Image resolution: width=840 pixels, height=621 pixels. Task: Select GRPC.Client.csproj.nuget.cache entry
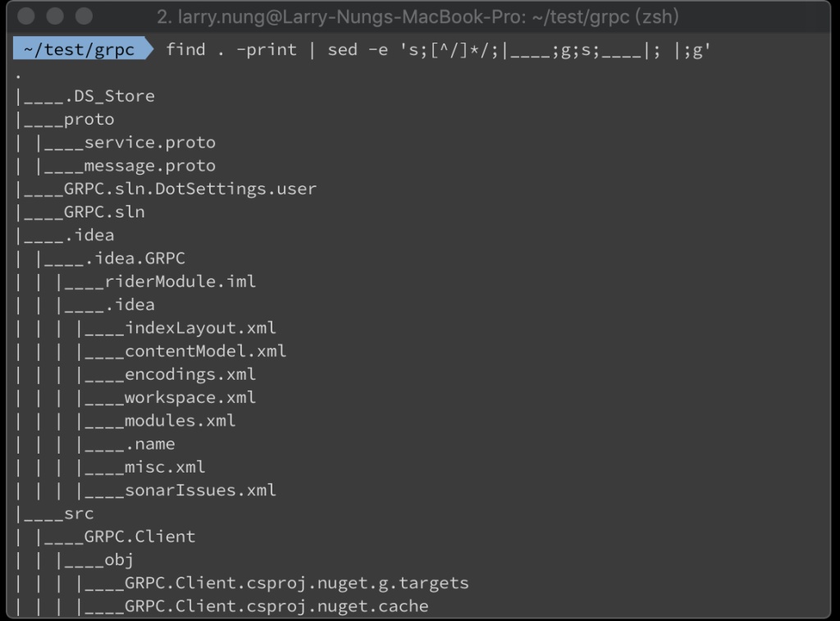coord(276,606)
